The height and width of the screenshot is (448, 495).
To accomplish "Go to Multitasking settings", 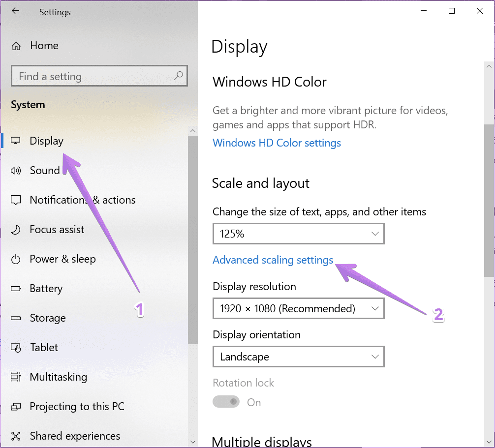I will tap(59, 377).
